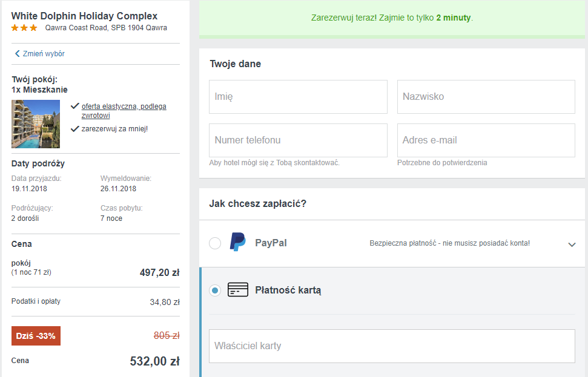Select Płatność kartą radio button
The image size is (588, 377).
click(215, 290)
